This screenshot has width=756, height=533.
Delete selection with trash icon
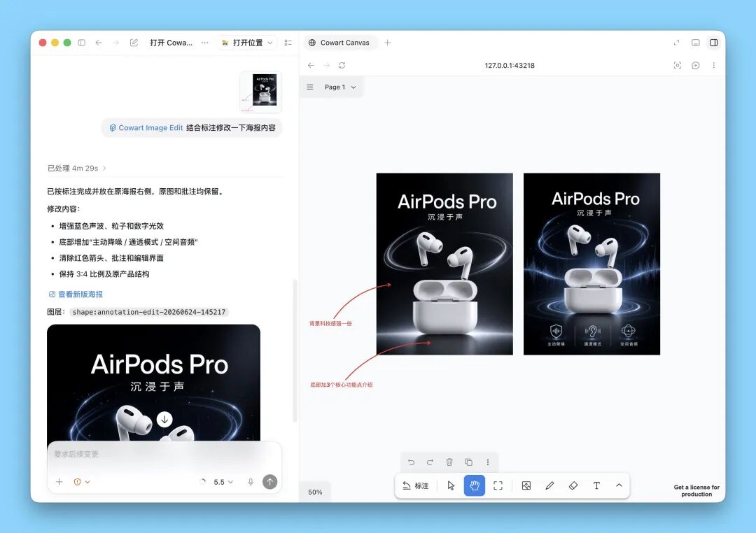[x=449, y=462]
